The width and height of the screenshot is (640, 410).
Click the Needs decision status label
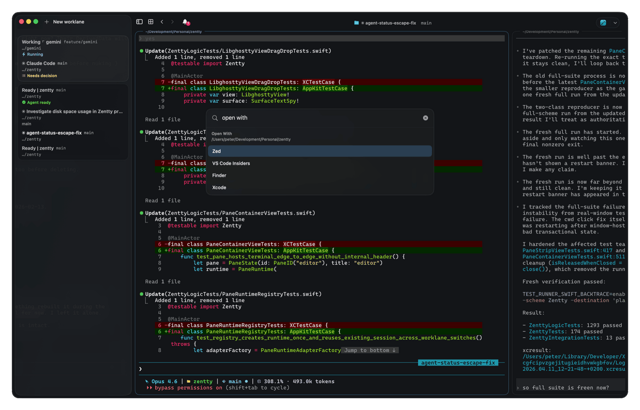[x=40, y=75]
